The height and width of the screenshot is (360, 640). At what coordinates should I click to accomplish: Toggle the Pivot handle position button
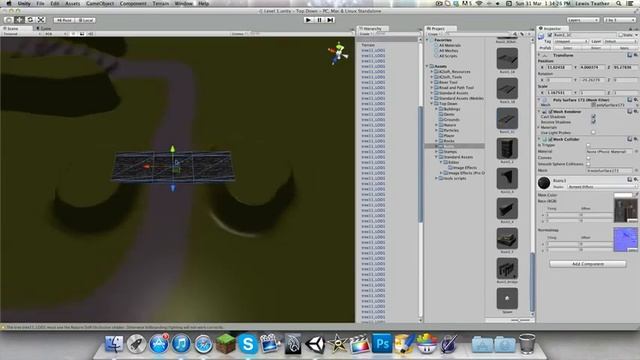[64, 20]
